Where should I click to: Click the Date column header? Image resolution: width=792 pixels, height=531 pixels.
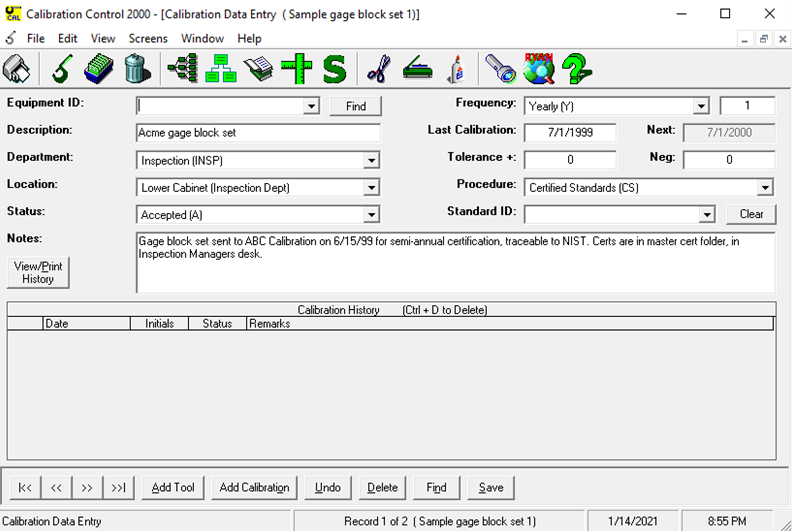(86, 324)
